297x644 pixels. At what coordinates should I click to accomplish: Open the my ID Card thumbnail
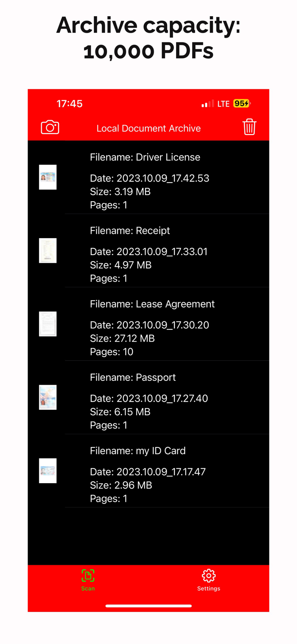coord(48,471)
